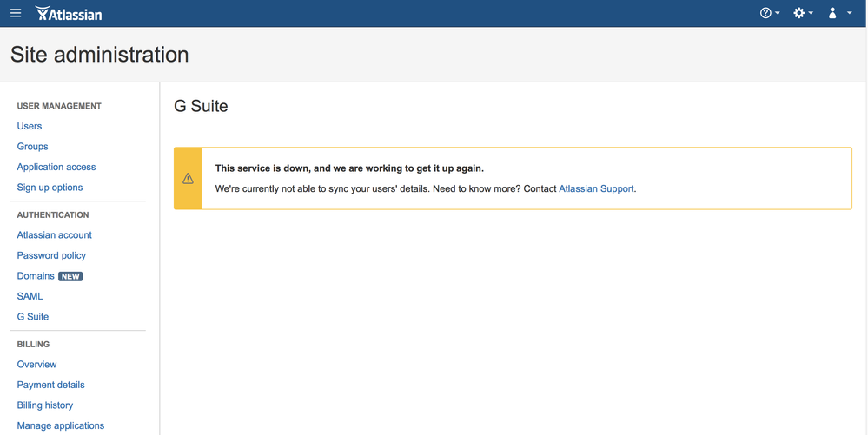Follow the Atlassian Support link
This screenshot has width=868, height=435.
coord(596,188)
